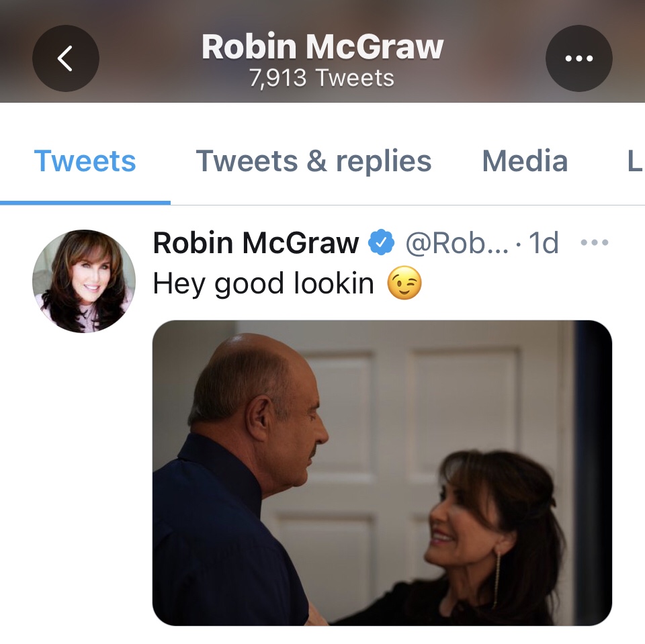Tap the back arrow button
This screenshot has height=644, width=645.
point(65,58)
